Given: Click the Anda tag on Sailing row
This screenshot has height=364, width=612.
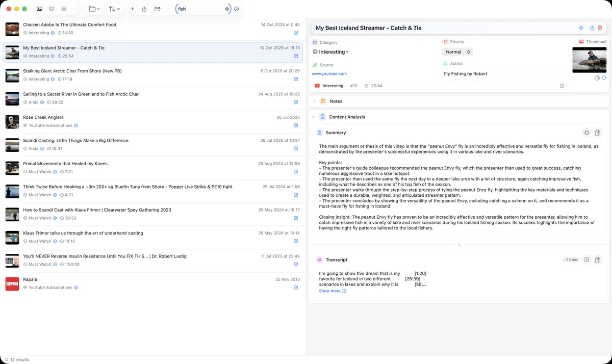Looking at the screenshot, I should 34,102.
